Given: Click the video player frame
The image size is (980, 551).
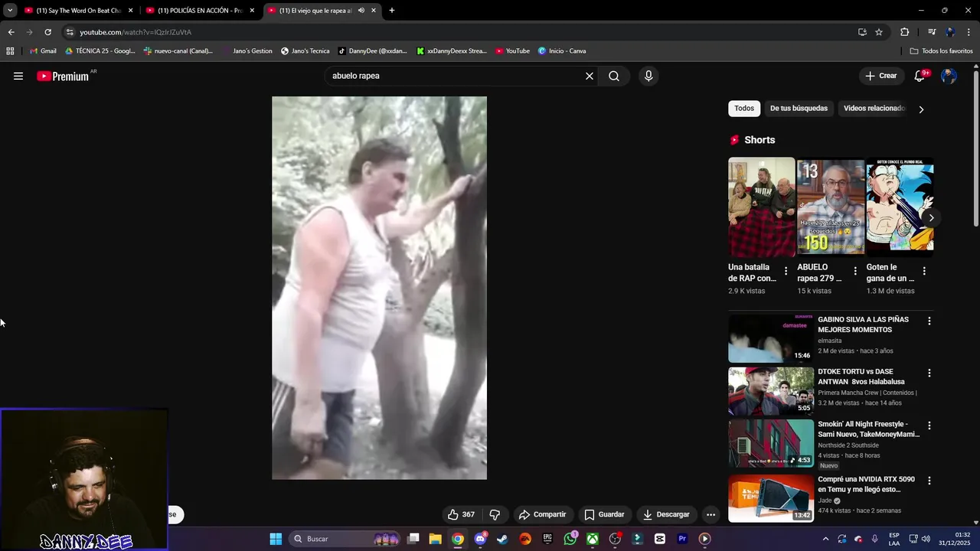Looking at the screenshot, I should click(x=379, y=288).
